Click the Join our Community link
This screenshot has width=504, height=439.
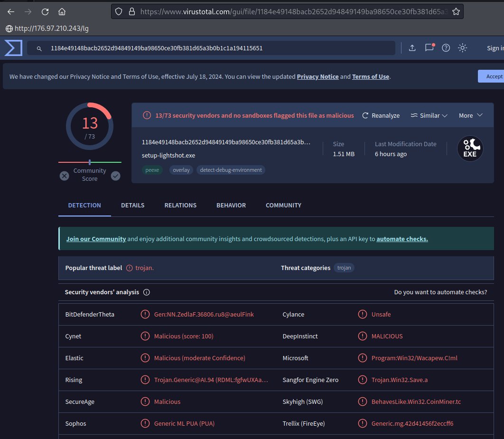(x=96, y=239)
